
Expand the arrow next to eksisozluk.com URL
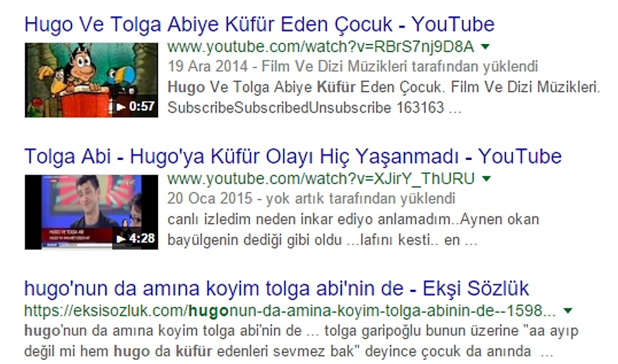click(x=568, y=311)
